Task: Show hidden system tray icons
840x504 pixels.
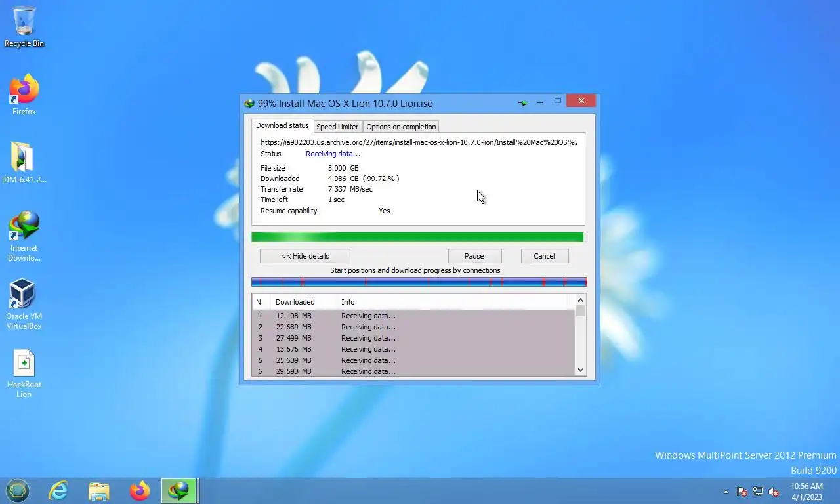Action: [x=726, y=492]
